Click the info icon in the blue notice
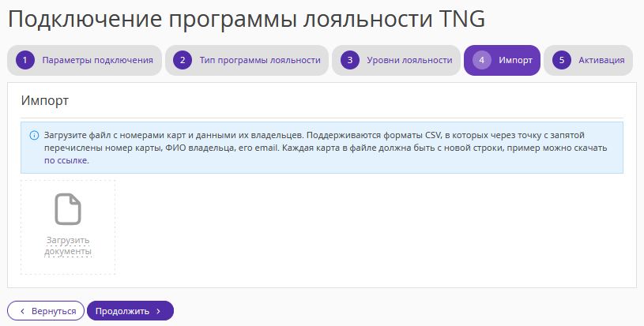Screen dimensions: 644x326 click(35, 135)
